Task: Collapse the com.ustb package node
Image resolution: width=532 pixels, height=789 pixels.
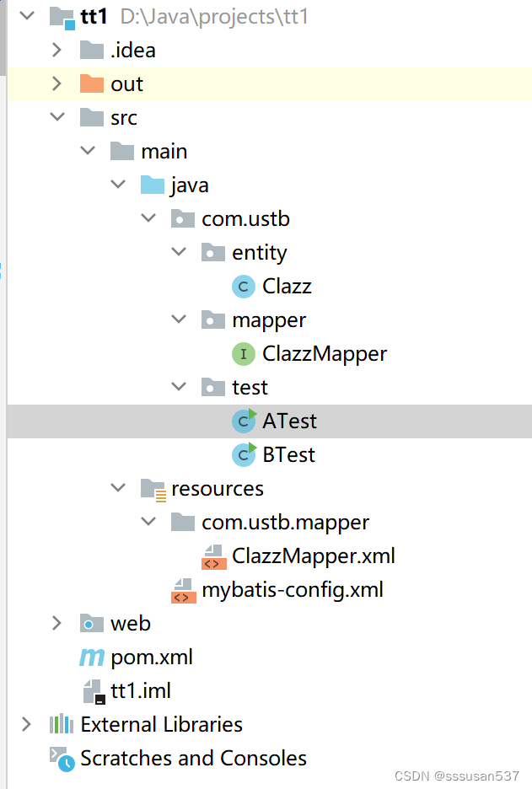Action: pos(148,217)
